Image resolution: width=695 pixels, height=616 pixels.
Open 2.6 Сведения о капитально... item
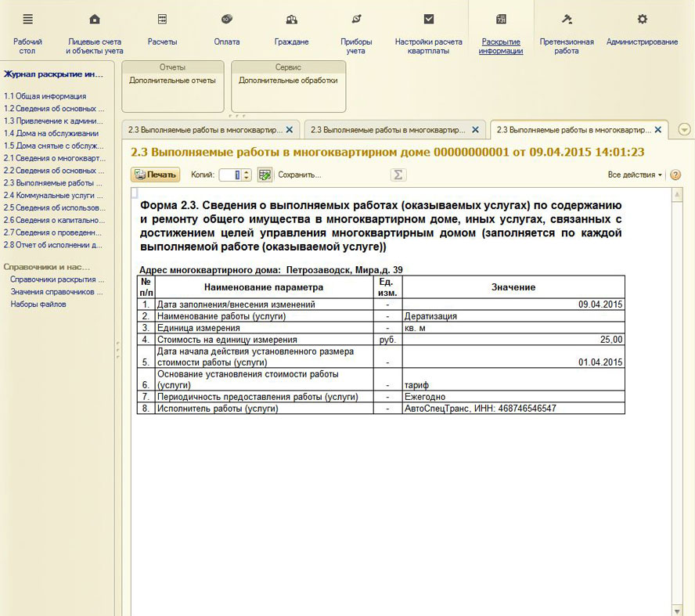tap(54, 220)
